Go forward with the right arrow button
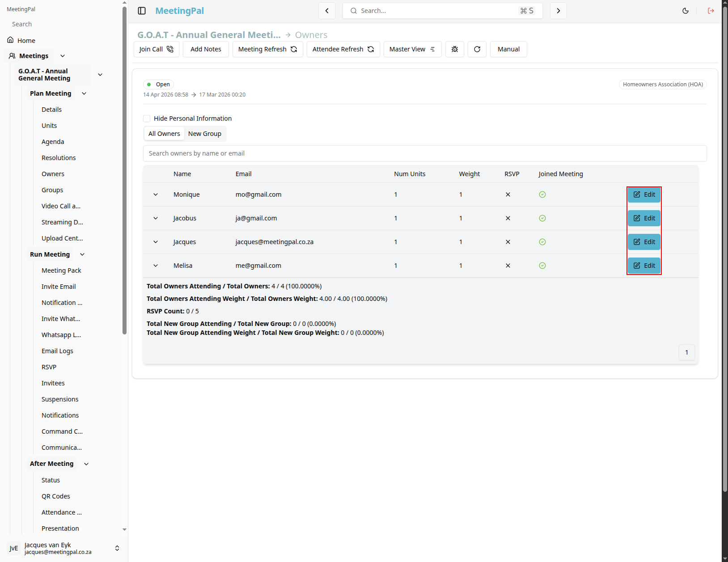 [x=559, y=11]
